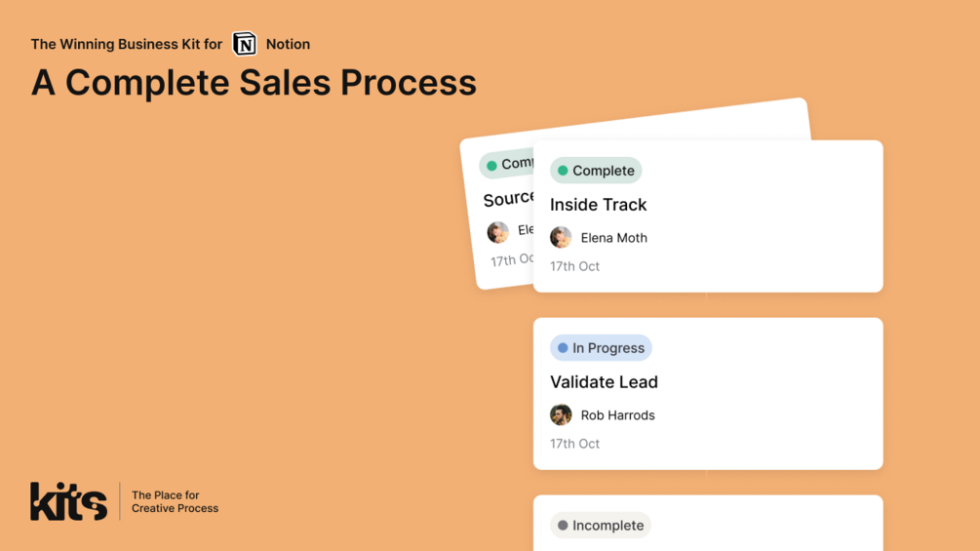980x551 pixels.
Task: Click the Place for Creative Process tagline
Action: pos(175,501)
